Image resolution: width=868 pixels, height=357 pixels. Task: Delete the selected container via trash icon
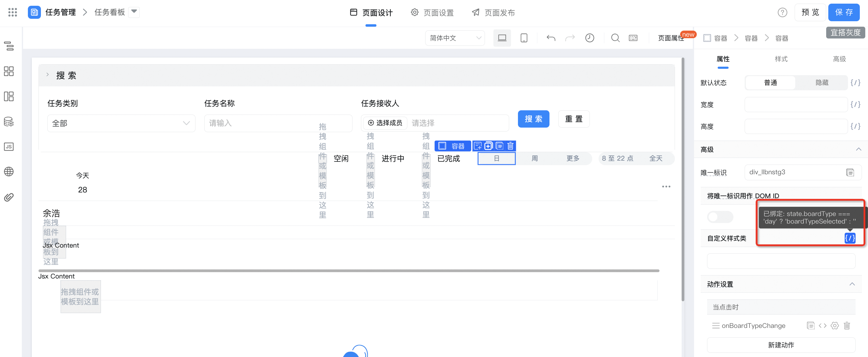[x=510, y=146]
